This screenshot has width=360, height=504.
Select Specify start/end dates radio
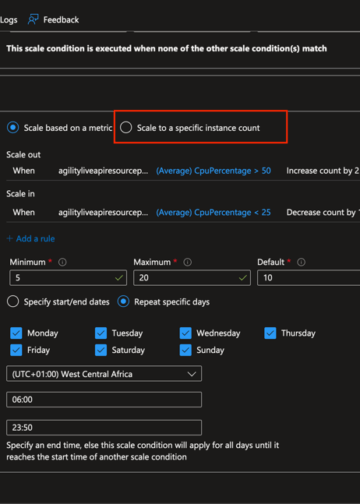pos(13,301)
